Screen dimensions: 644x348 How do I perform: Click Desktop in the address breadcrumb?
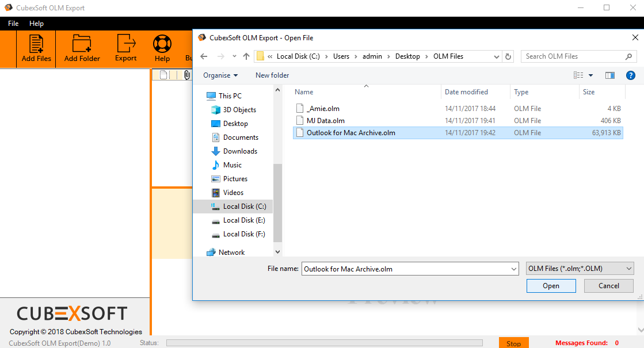click(407, 56)
